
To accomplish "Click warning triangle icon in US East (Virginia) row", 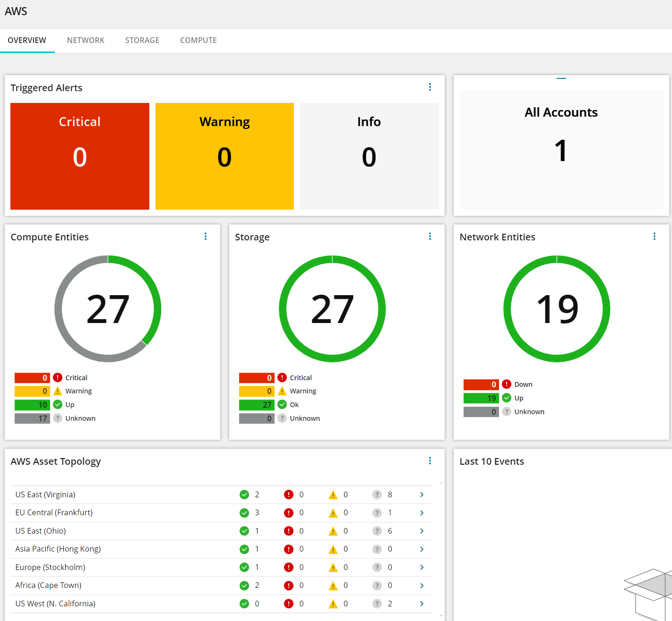I will [333, 495].
